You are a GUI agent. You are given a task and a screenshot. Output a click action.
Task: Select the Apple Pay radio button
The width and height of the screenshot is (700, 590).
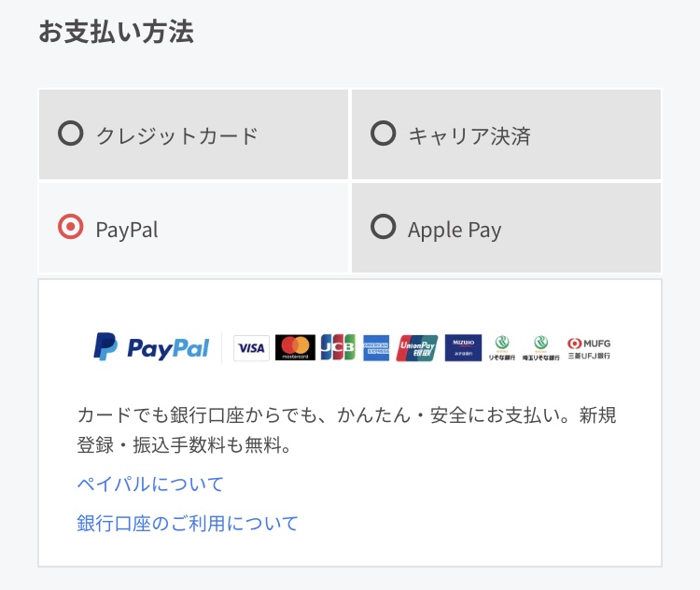coord(383,227)
